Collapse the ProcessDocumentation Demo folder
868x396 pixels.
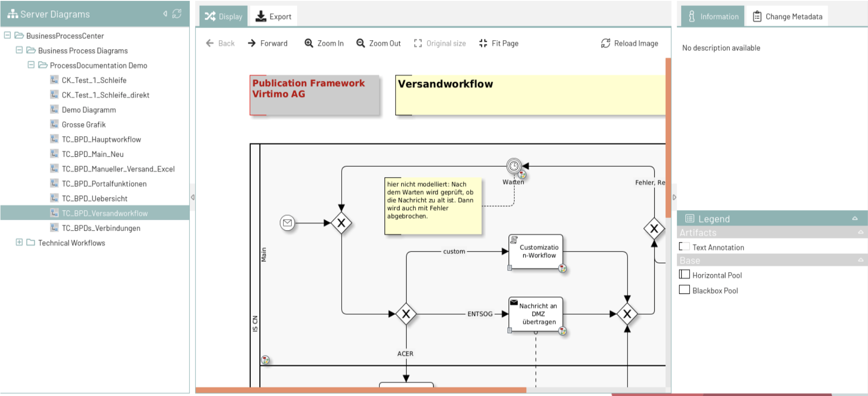coord(31,65)
